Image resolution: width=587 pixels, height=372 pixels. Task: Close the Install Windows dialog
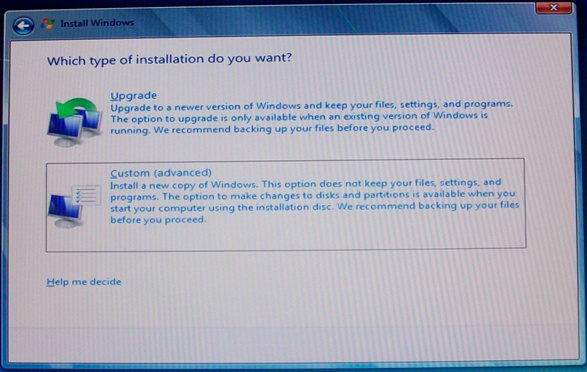point(554,8)
